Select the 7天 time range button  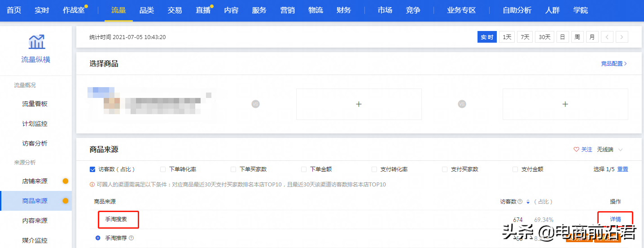525,37
